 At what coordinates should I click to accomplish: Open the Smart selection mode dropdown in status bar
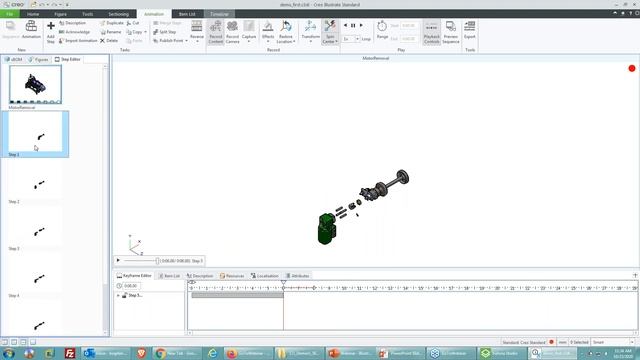[x=632, y=342]
